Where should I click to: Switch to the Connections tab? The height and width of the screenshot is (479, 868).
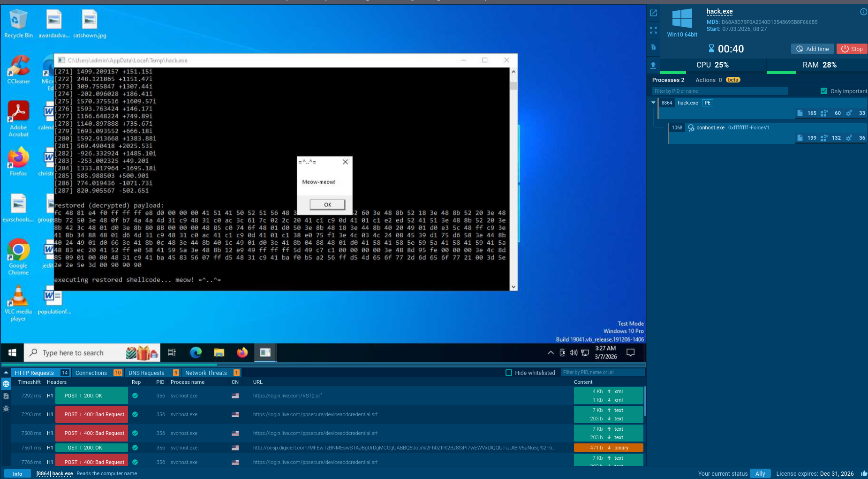(91, 373)
